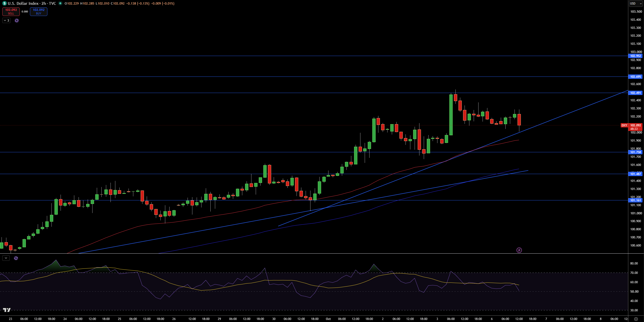Screen dimensions: 644x322
Task: Click the purple refresh icon under SELL
Action: click(x=17, y=21)
